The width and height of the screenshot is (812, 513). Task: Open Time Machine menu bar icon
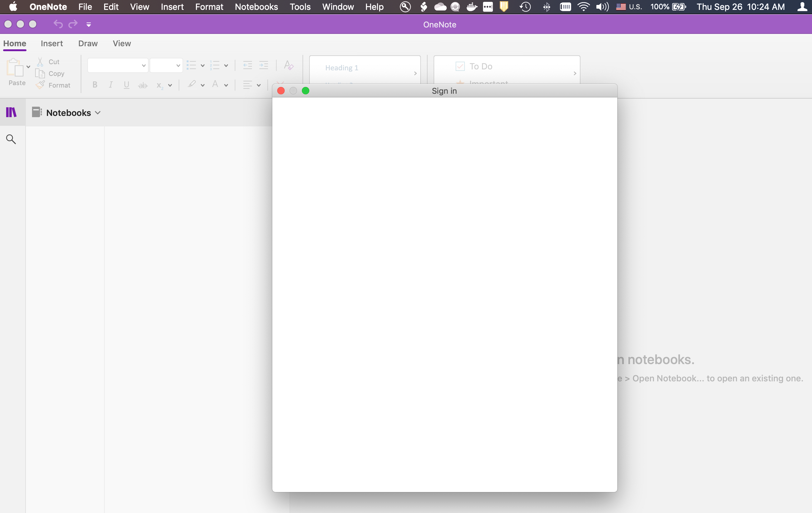pyautogui.click(x=525, y=7)
